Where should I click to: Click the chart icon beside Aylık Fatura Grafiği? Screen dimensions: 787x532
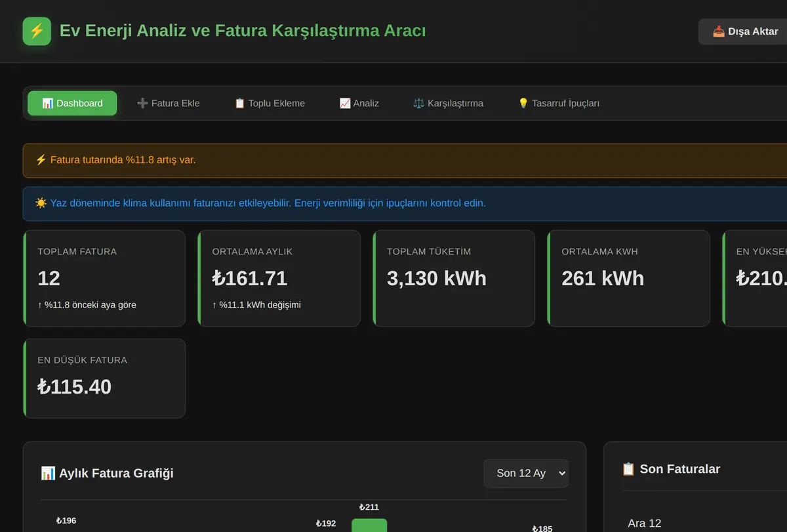click(48, 473)
